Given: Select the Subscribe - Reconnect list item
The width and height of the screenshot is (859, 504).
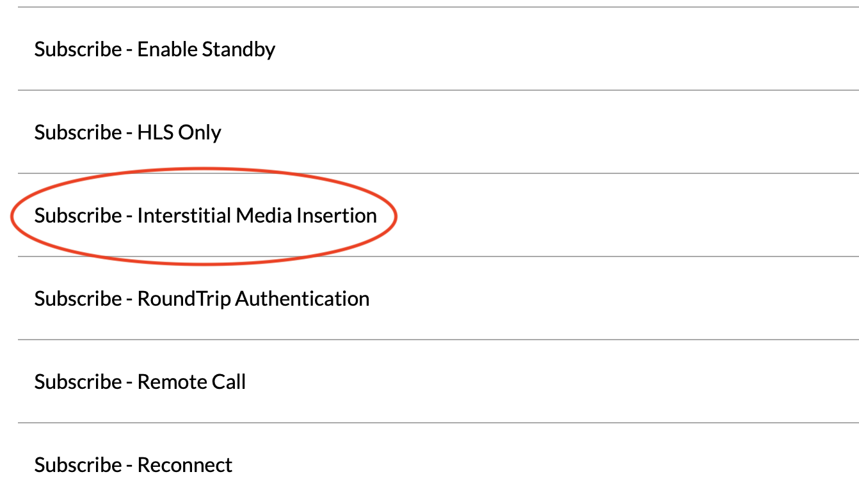Looking at the screenshot, I should tap(438, 464).
